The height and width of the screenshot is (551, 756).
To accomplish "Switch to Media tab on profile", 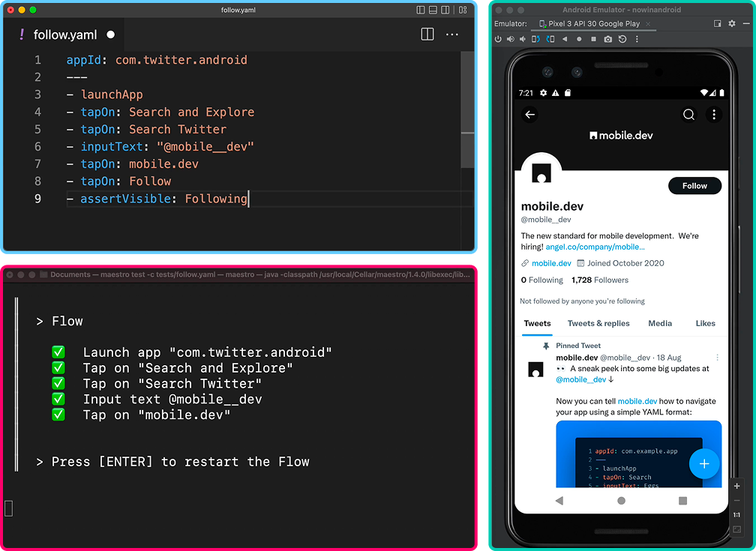I will 659,323.
